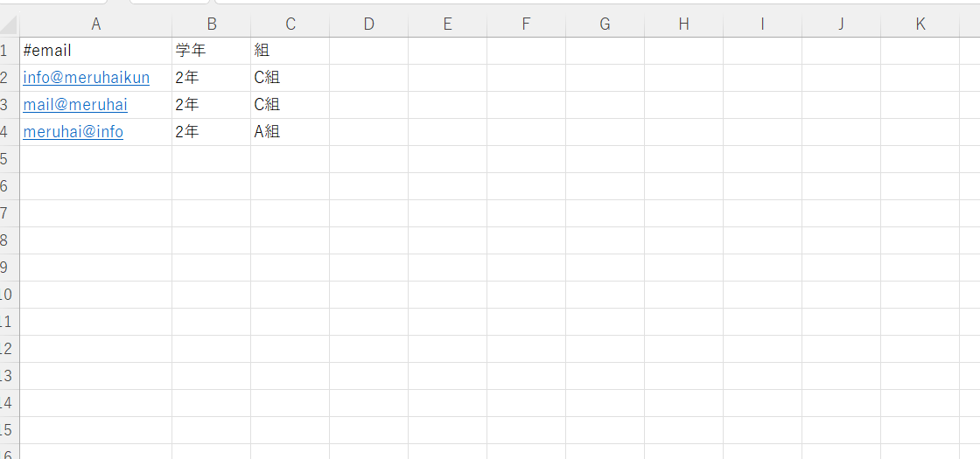980x459 pixels.
Task: Click the meruhai@info email link
Action: click(73, 132)
